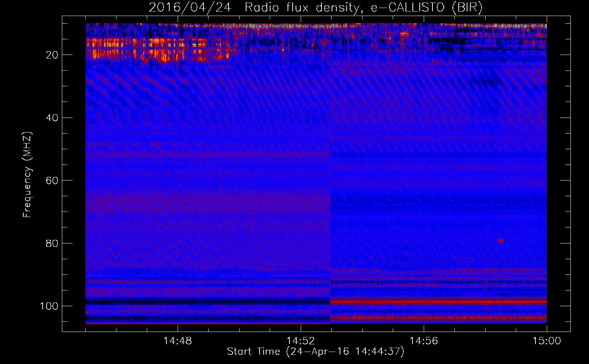Click the 'Start Time (24-Apr-16 14:44:37)' label
The height and width of the screenshot is (364, 589).
coord(316,352)
